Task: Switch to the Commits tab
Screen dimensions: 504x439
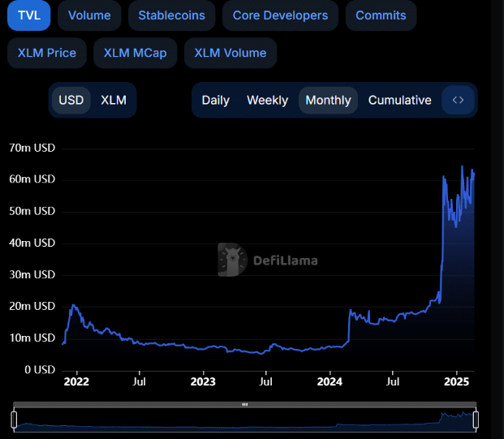Action: (381, 15)
